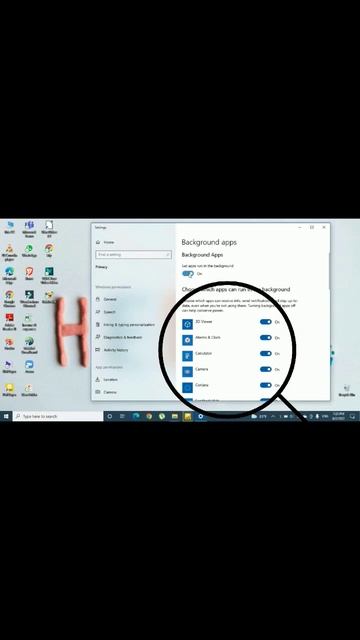
Task: Turn off background access for 3D Viewer
Action: coord(266,322)
